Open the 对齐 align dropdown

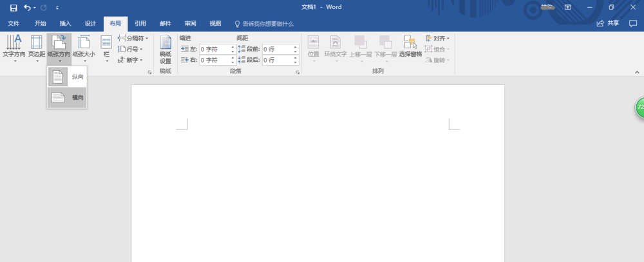(x=437, y=38)
